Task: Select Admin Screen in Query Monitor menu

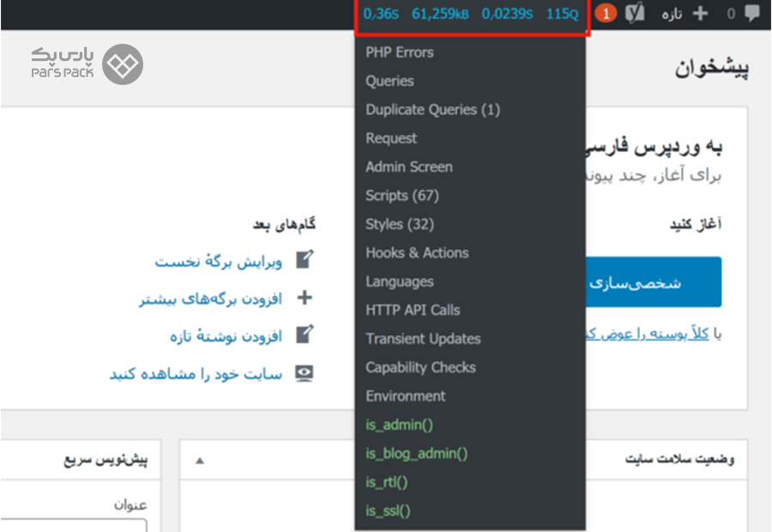Action: tap(408, 166)
